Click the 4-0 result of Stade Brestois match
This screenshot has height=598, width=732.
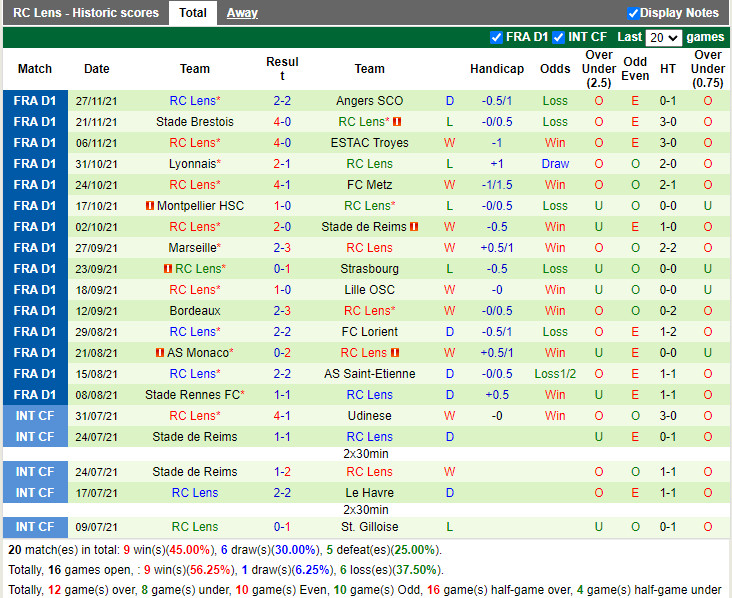[x=282, y=122]
